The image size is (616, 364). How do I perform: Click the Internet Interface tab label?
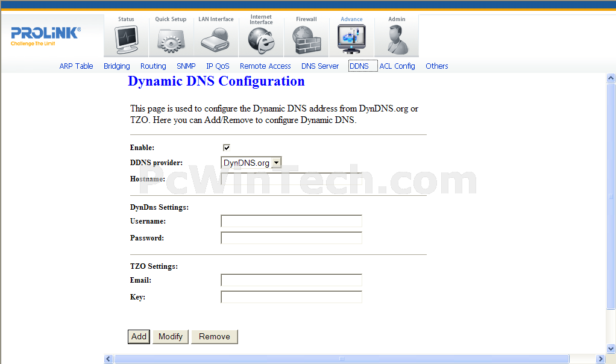tap(261, 19)
